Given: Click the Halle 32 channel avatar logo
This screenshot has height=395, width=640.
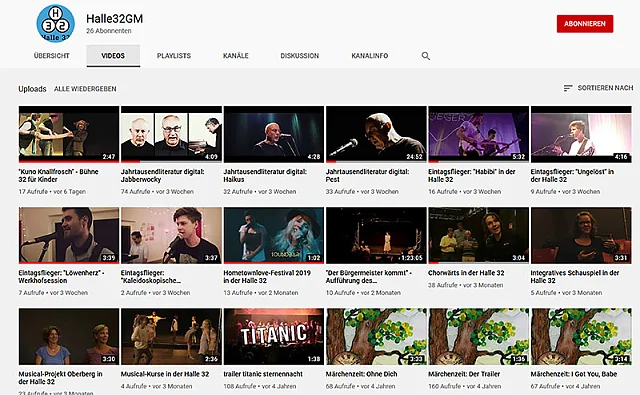Looking at the screenshot, I should [x=56, y=24].
